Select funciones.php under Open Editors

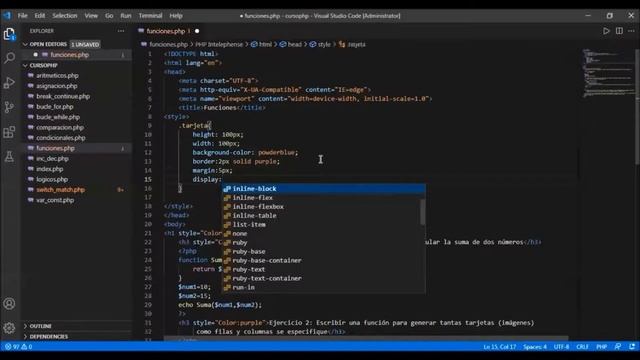[x=77, y=55]
